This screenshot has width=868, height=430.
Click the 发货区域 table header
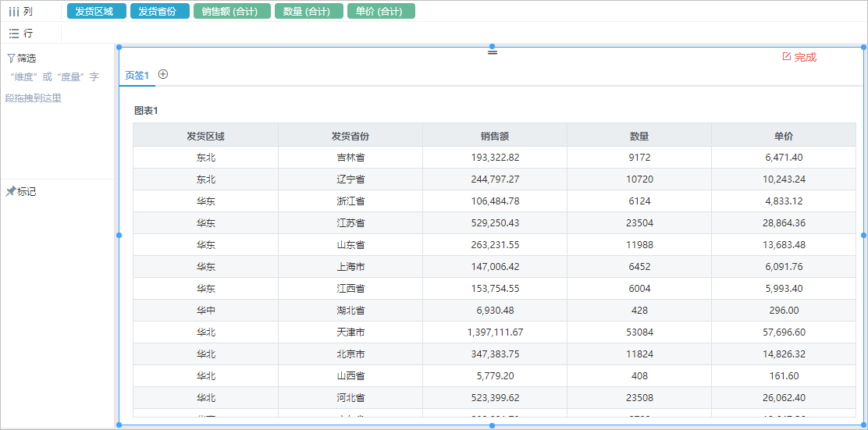click(x=205, y=135)
